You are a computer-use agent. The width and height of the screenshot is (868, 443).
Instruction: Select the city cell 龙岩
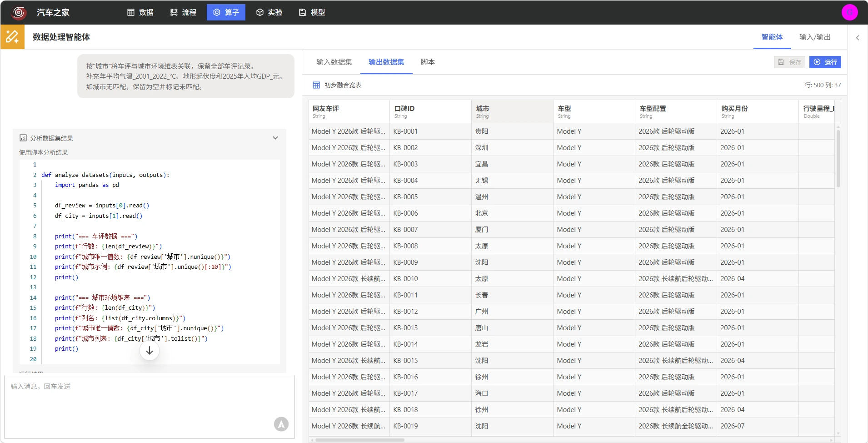coord(512,344)
